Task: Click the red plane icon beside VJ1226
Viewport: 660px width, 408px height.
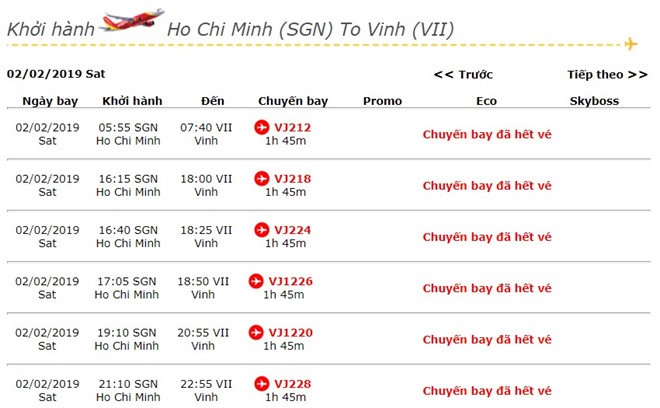Action: tap(255, 281)
